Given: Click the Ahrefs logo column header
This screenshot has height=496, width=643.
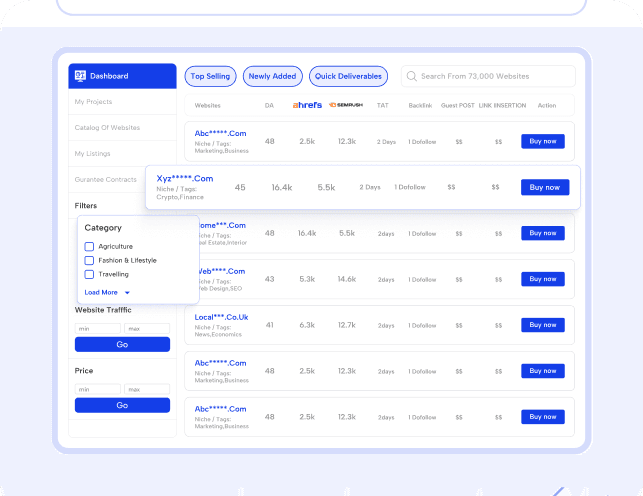Looking at the screenshot, I should pos(307,105).
